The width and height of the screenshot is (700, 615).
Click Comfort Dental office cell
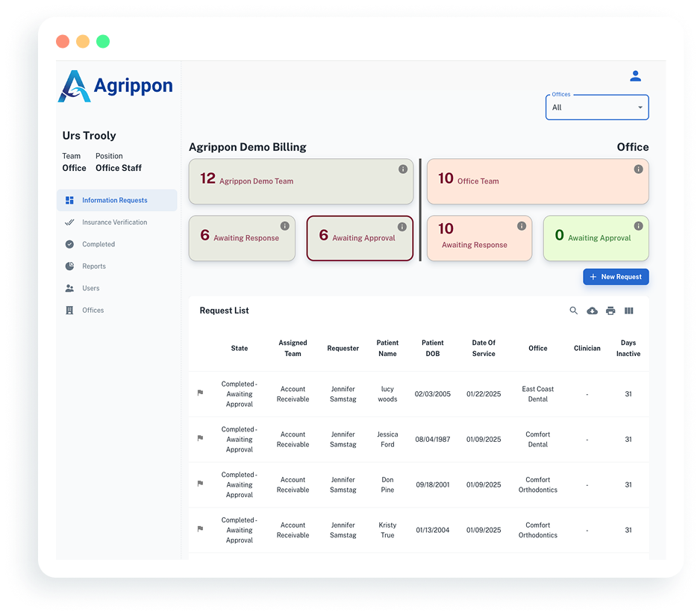click(x=538, y=439)
